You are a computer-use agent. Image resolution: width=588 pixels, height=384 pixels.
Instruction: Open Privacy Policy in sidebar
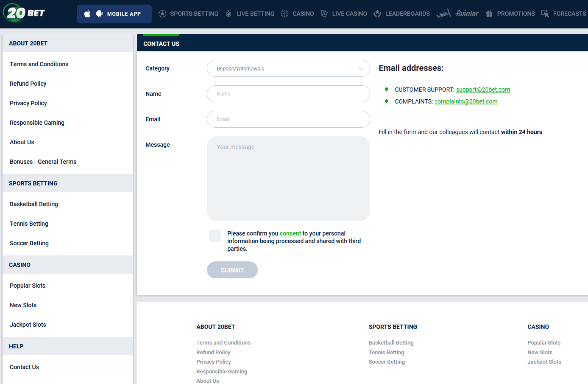coord(28,103)
